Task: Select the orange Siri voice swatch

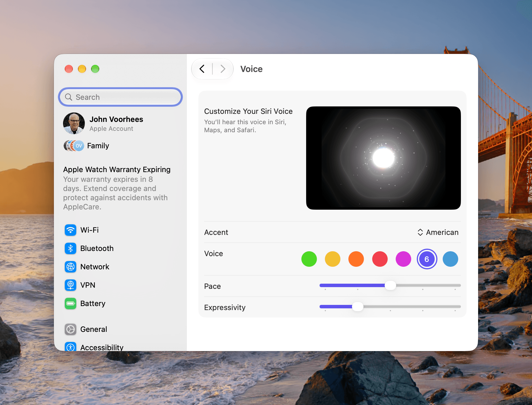Action: (356, 259)
